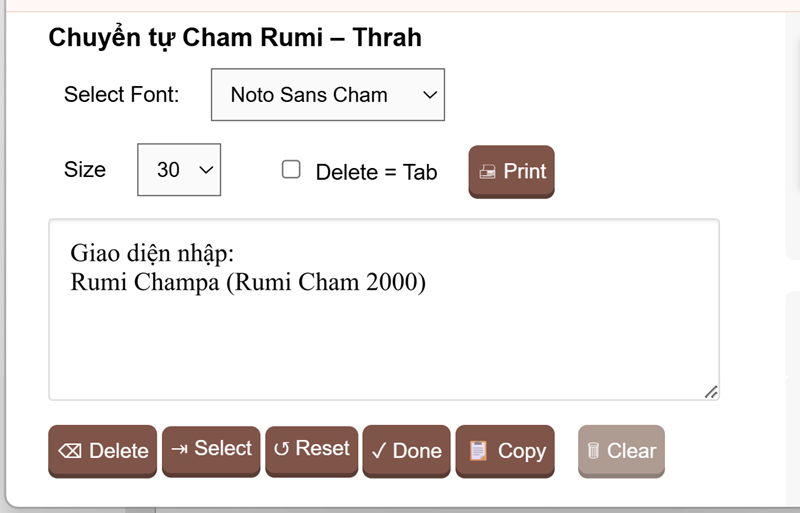Click the Size dropdown chevron arrow
800x513 pixels.
pos(206,170)
